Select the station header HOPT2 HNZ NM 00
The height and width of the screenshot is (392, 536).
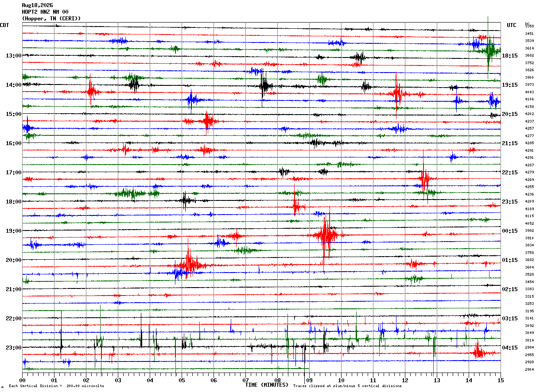tap(45, 12)
